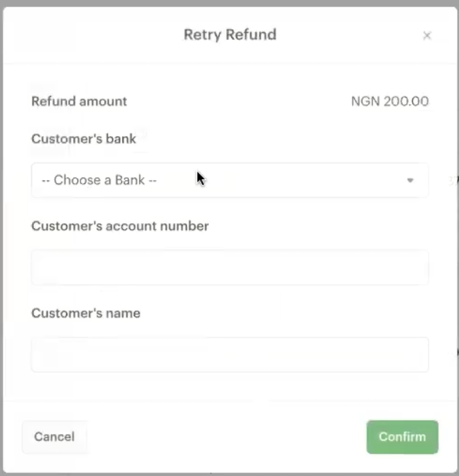Focus the Customer's name text box
Image resolution: width=459 pixels, height=476 pixels.
(229, 354)
